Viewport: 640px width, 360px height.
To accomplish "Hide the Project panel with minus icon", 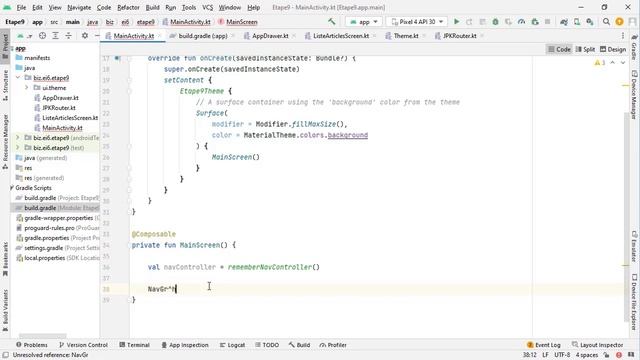I will coord(97,36).
